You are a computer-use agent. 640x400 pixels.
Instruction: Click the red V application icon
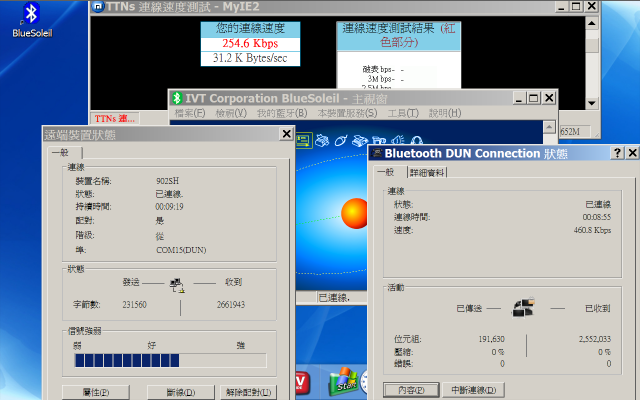(x=303, y=384)
